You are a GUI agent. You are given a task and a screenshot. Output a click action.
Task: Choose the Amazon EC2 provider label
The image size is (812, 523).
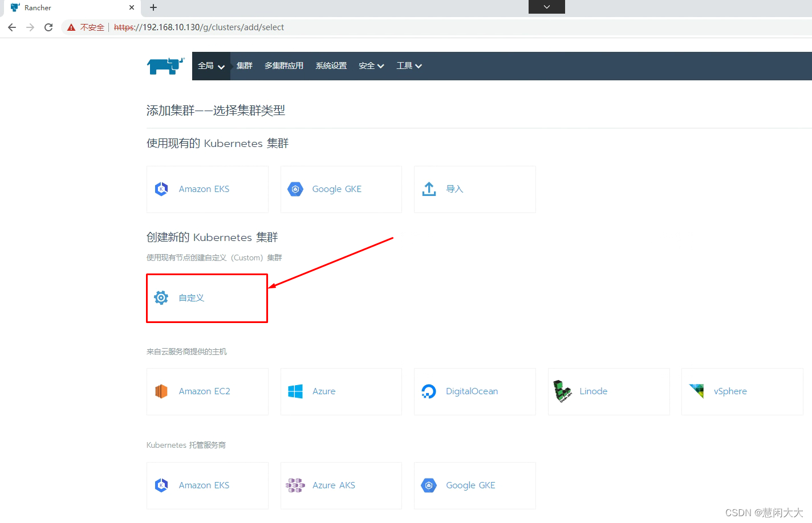point(205,391)
